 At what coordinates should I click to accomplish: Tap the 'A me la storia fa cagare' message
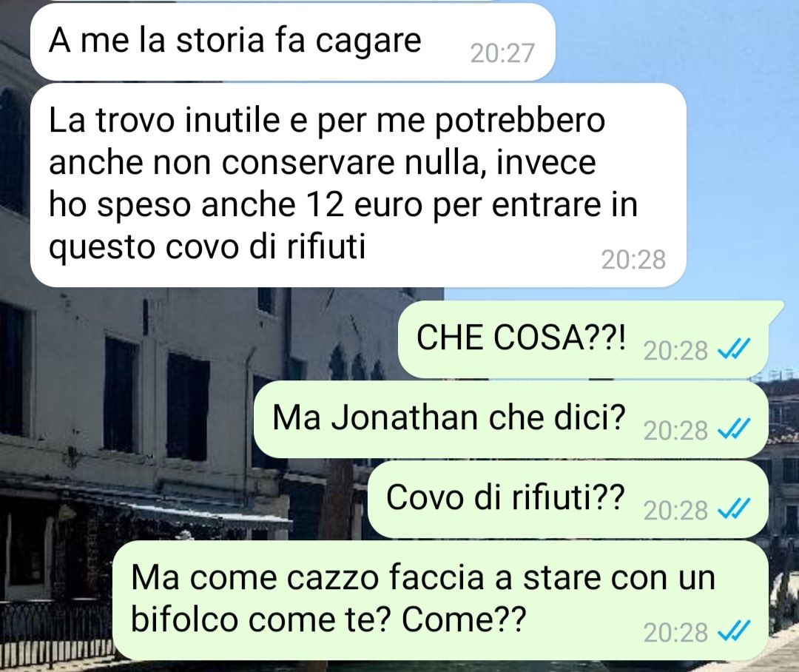tap(292, 41)
